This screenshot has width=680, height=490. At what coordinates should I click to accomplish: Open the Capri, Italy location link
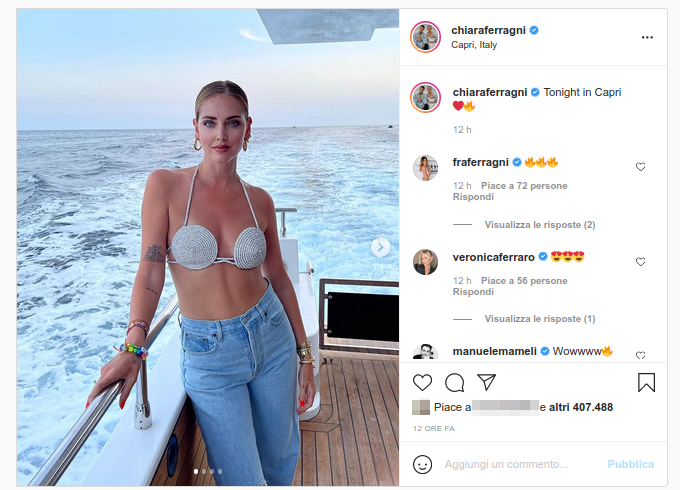tap(474, 45)
